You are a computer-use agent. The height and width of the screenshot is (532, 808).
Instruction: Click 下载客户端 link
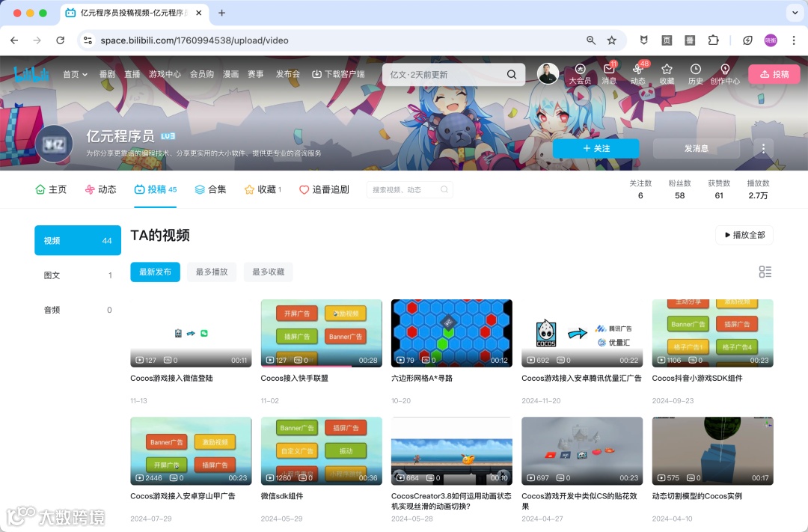tap(339, 74)
